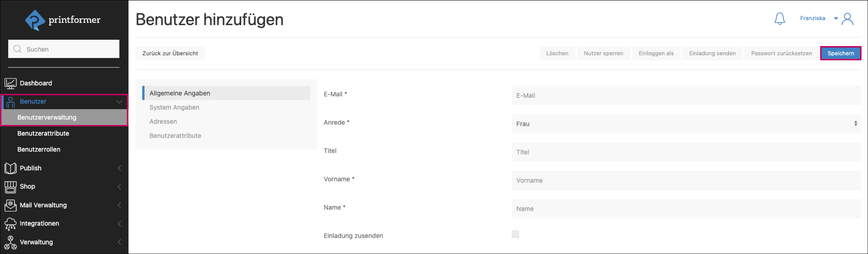Click the Publish book icon
Screen dimensions: 868x254
(10, 168)
